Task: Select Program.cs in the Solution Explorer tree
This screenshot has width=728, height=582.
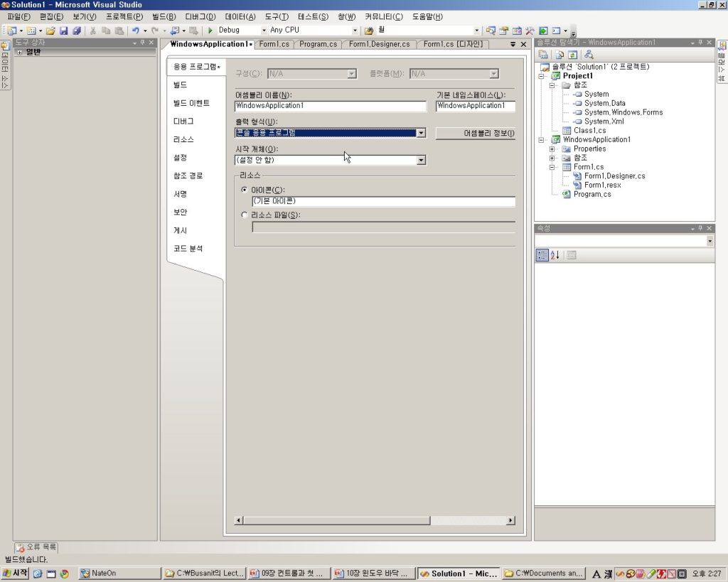Action: (x=592, y=194)
